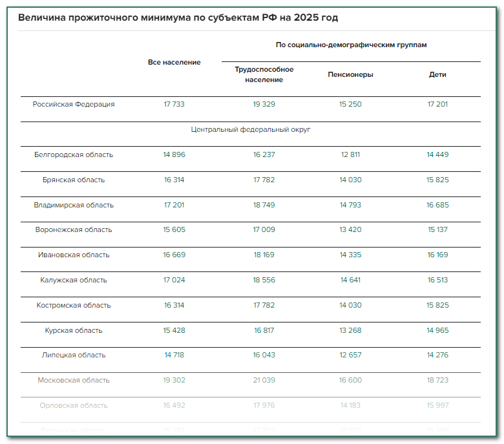Click the value 21 039 in Московская область row

[264, 380]
